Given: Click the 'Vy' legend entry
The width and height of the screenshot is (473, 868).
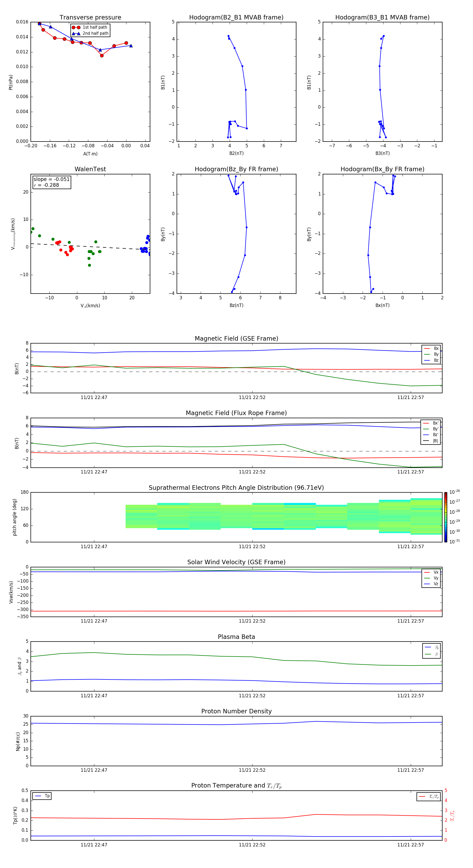Looking at the screenshot, I should tap(431, 578).
